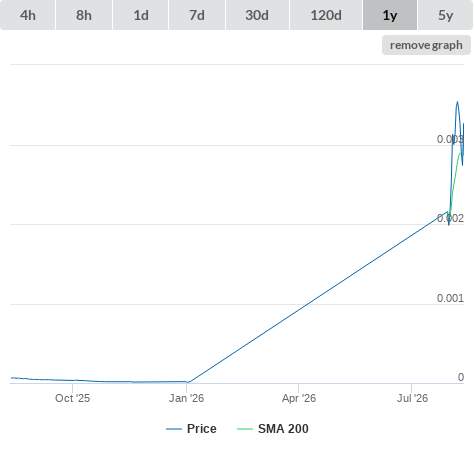Image resolution: width=474 pixels, height=455 pixels.
Task: Switch to the 5y time range
Action: (x=445, y=15)
